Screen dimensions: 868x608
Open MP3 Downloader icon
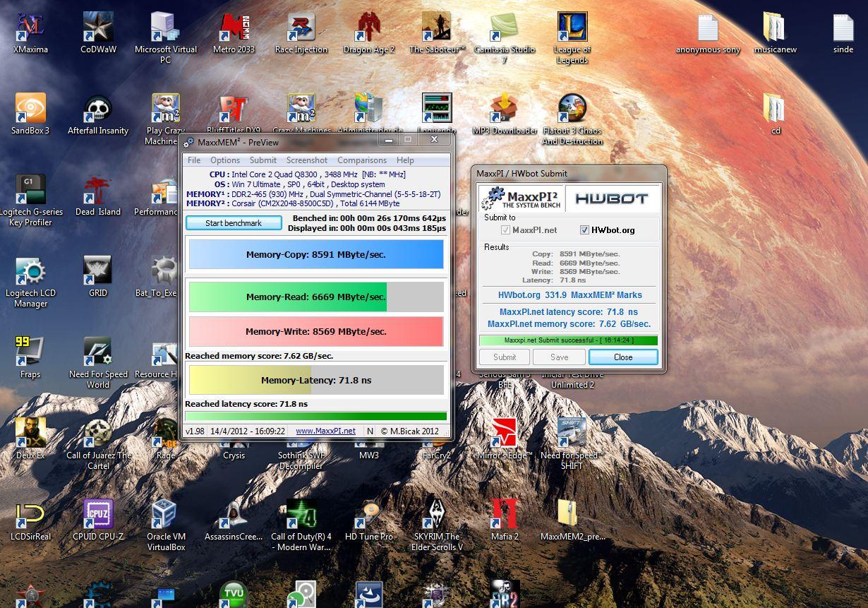click(505, 114)
